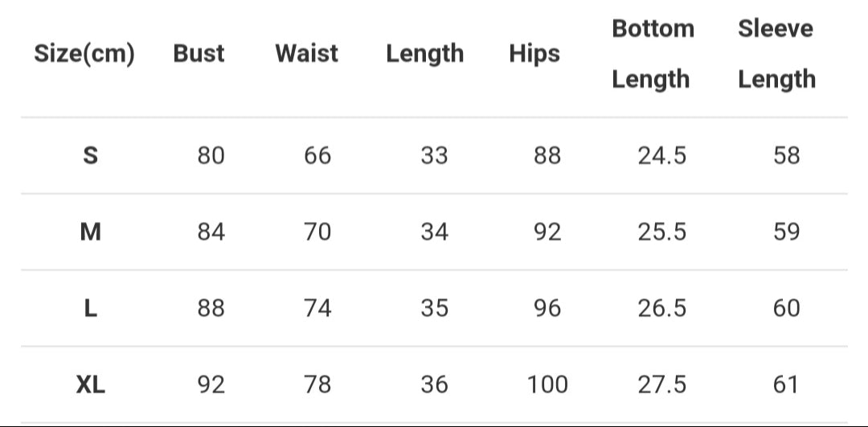Click the Bust column header
The height and width of the screenshot is (427, 868).
point(199,54)
